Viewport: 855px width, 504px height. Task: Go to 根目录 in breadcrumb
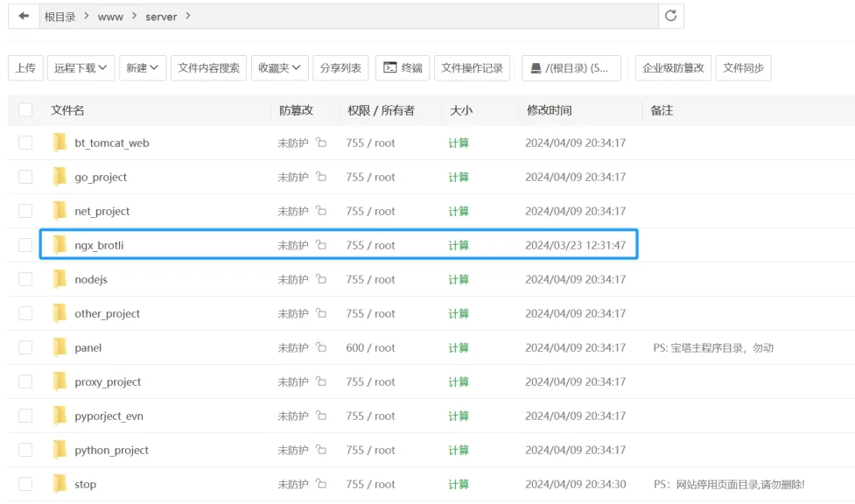click(60, 17)
